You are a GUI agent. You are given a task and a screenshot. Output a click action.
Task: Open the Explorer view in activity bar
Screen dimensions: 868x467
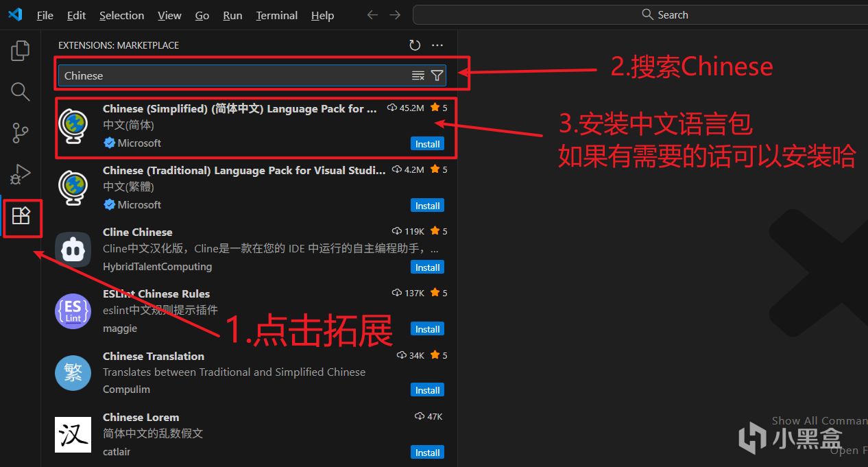[21, 50]
